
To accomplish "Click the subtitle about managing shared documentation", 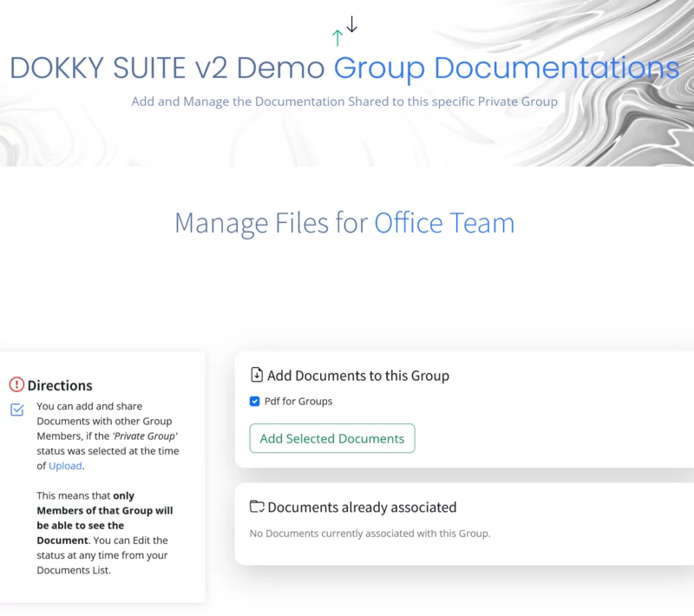I will coord(344,102).
